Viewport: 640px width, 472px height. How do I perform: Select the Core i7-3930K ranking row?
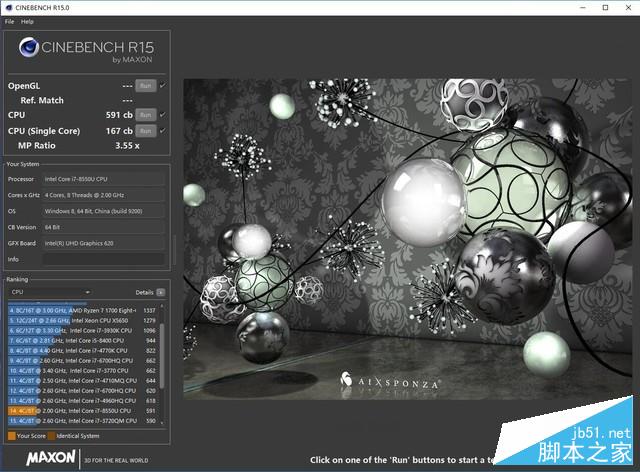tap(83, 331)
